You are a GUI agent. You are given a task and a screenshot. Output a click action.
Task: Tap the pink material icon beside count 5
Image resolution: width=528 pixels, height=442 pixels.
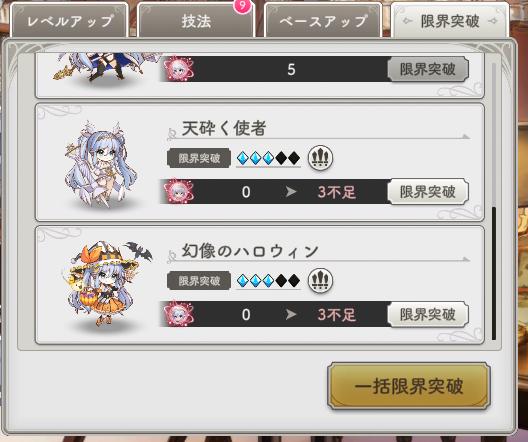click(179, 69)
